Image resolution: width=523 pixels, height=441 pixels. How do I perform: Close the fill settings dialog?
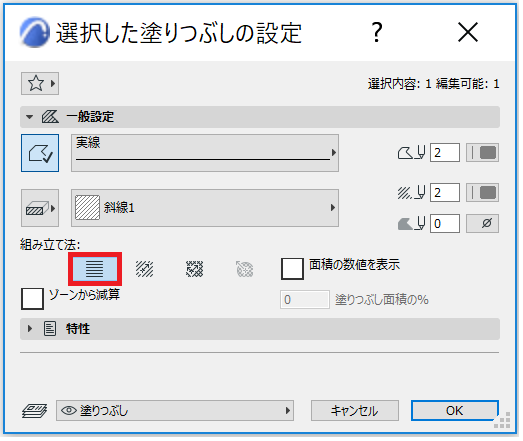(x=468, y=32)
